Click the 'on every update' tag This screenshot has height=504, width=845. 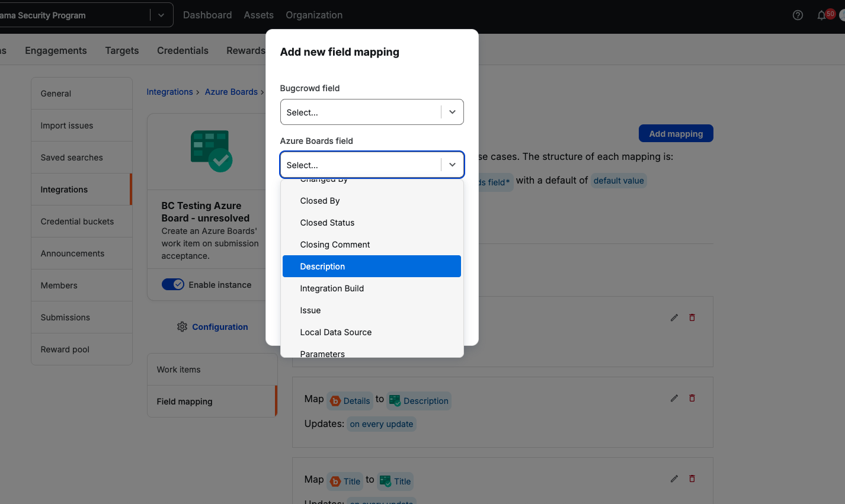click(382, 424)
